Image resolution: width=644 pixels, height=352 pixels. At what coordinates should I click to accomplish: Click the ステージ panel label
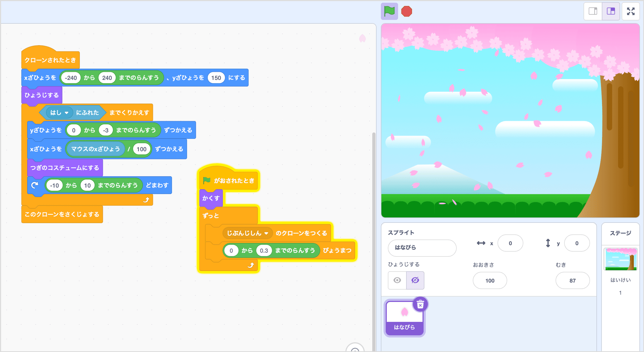click(620, 233)
